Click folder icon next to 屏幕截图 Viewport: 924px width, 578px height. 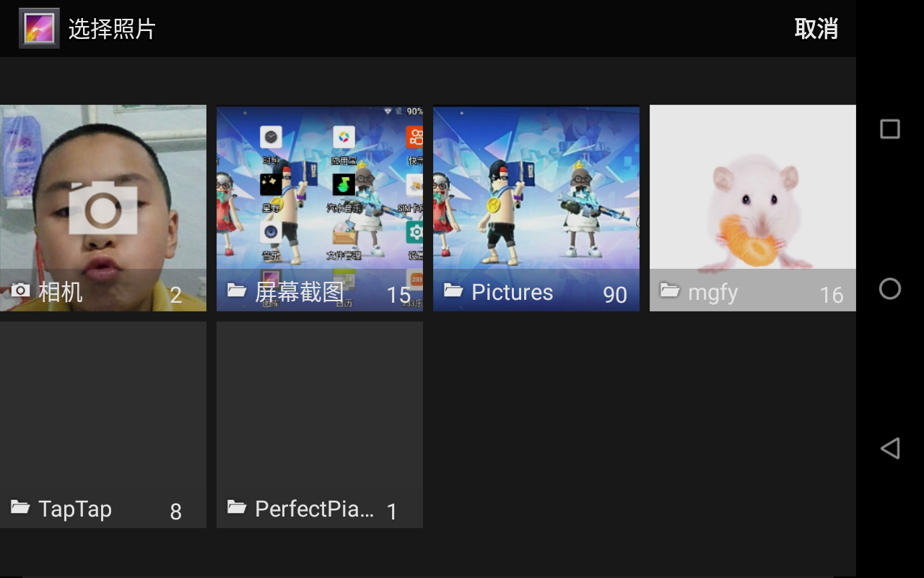237,290
